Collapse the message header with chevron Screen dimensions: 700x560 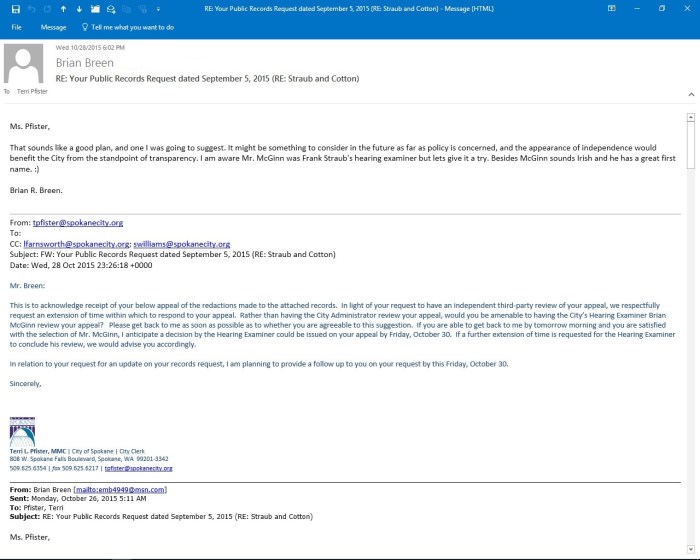pyautogui.click(x=690, y=92)
